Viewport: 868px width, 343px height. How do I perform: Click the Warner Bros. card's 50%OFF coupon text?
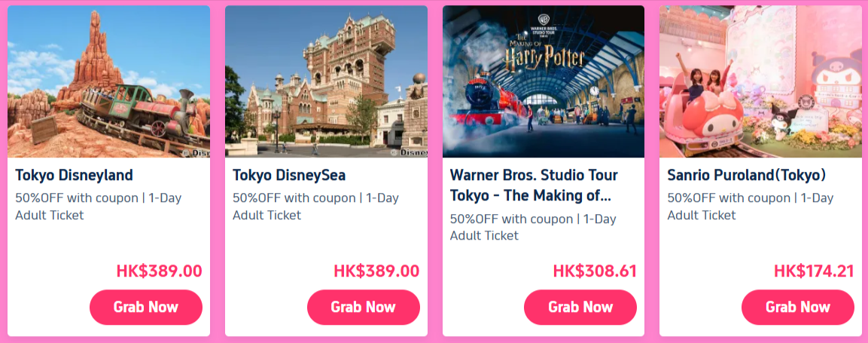point(533,227)
